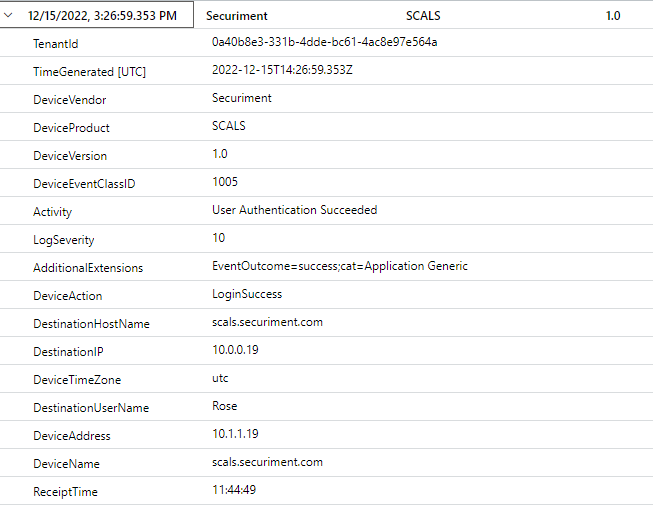The height and width of the screenshot is (506, 653).
Task: Select the DeviceVendor value Securiment
Action: (x=242, y=98)
